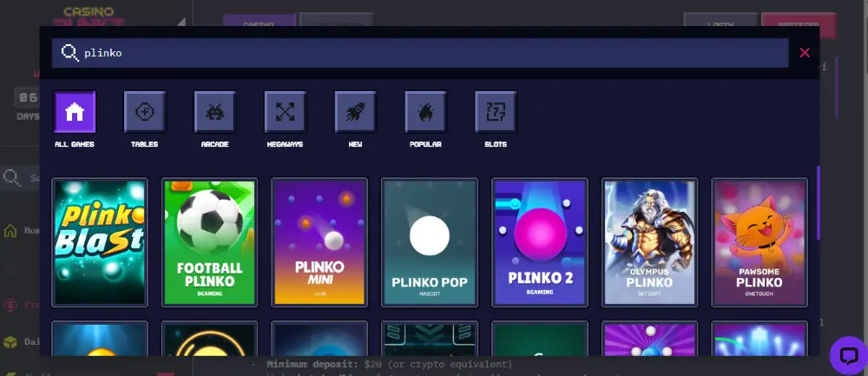Click the Casino tab behind the overlay

click(x=259, y=20)
